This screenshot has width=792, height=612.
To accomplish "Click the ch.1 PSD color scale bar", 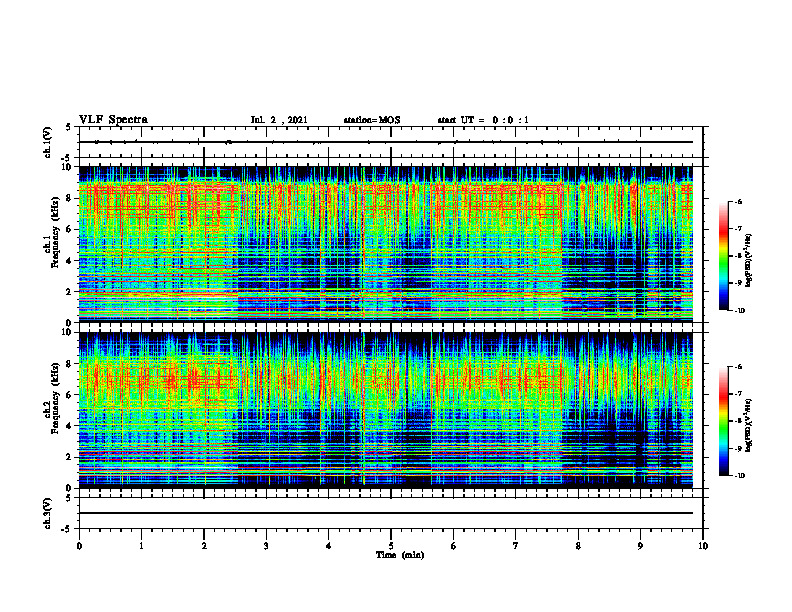I will click(x=724, y=256).
